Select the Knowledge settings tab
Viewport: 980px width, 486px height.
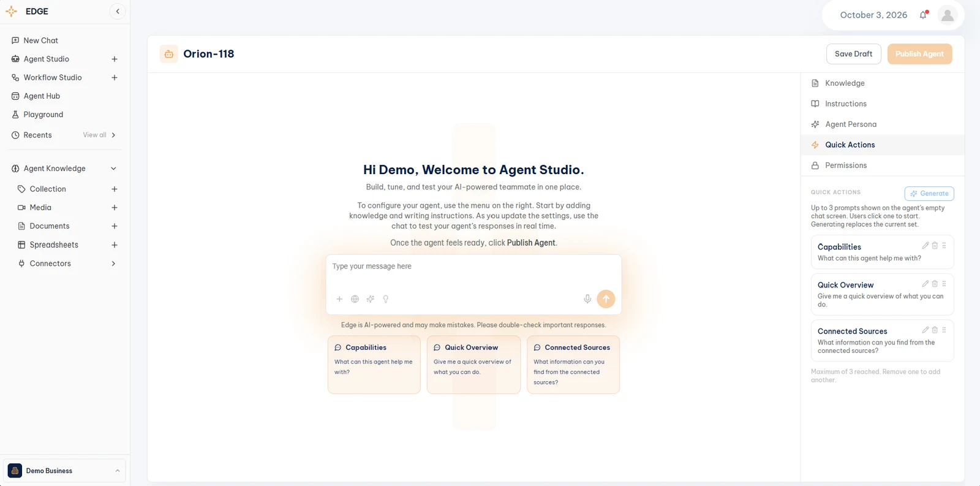tap(883, 83)
